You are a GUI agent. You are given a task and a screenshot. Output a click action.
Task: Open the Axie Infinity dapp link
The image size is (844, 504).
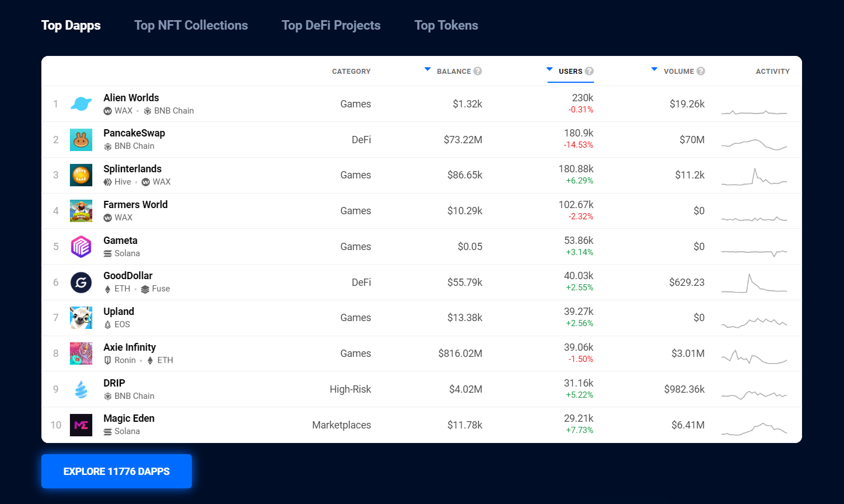130,347
